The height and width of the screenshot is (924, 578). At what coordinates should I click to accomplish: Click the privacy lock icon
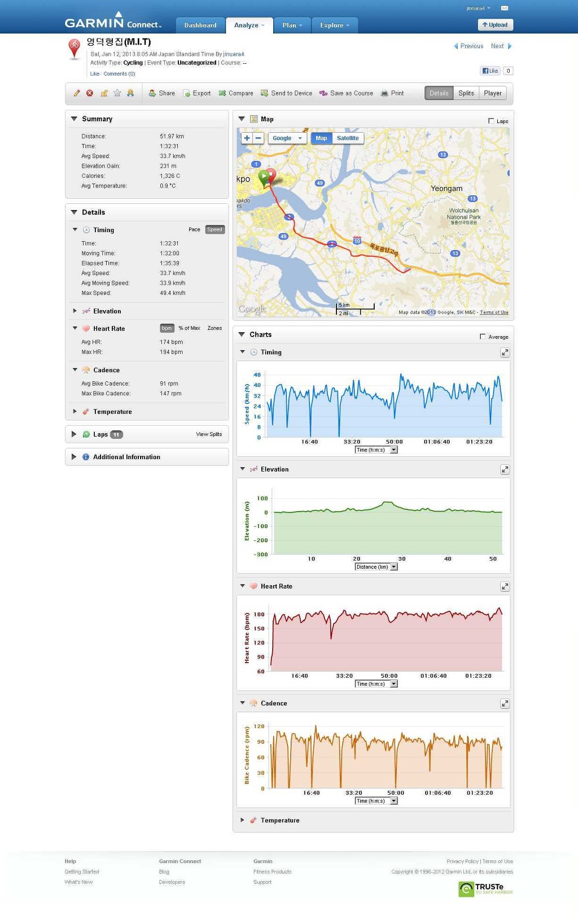click(104, 93)
